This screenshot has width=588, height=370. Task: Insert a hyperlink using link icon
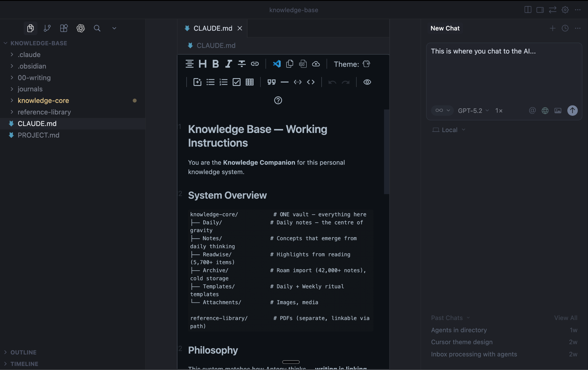point(255,64)
